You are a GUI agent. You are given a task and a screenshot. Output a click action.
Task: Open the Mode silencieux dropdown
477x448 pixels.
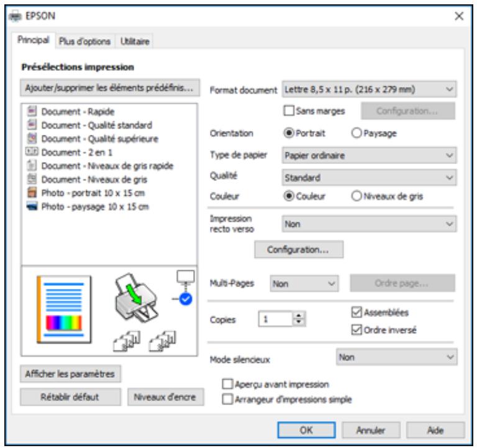(x=396, y=357)
